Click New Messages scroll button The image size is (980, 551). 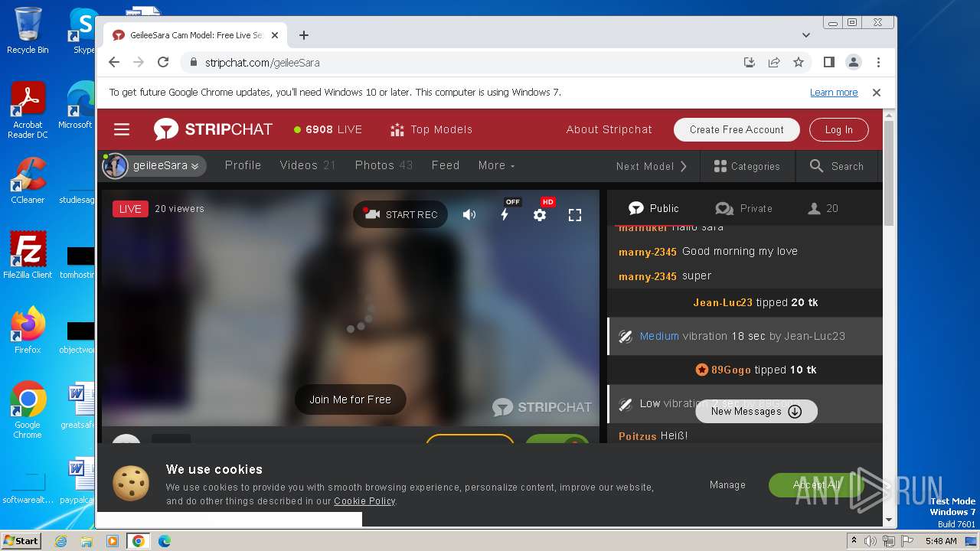(x=756, y=411)
